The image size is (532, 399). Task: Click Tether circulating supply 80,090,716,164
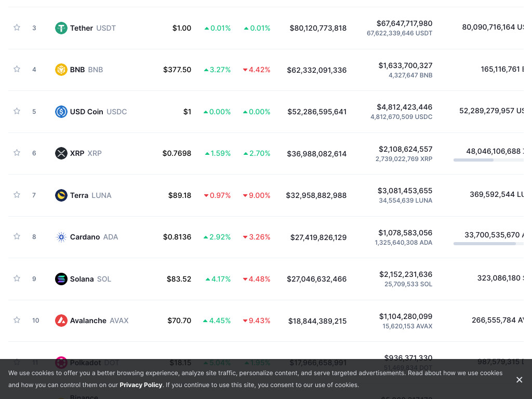coord(493,27)
